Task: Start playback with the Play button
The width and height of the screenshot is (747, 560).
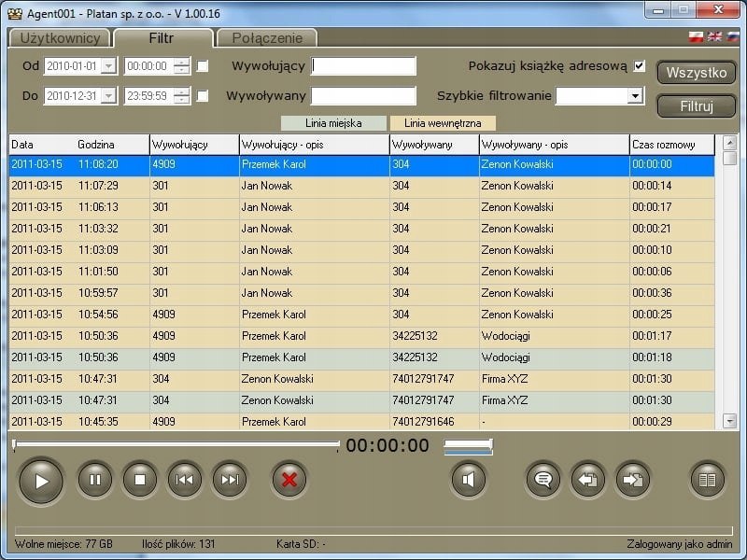Action: coord(41,481)
